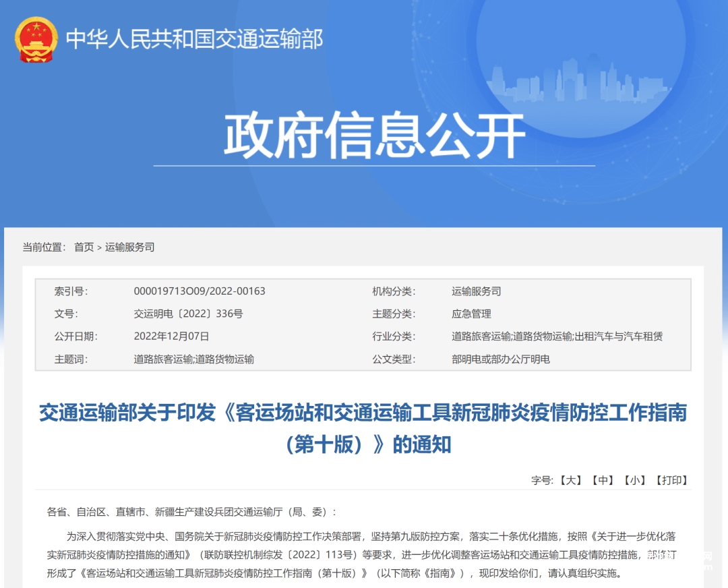Select index number 000019713O09/2022-00163

tap(199, 291)
